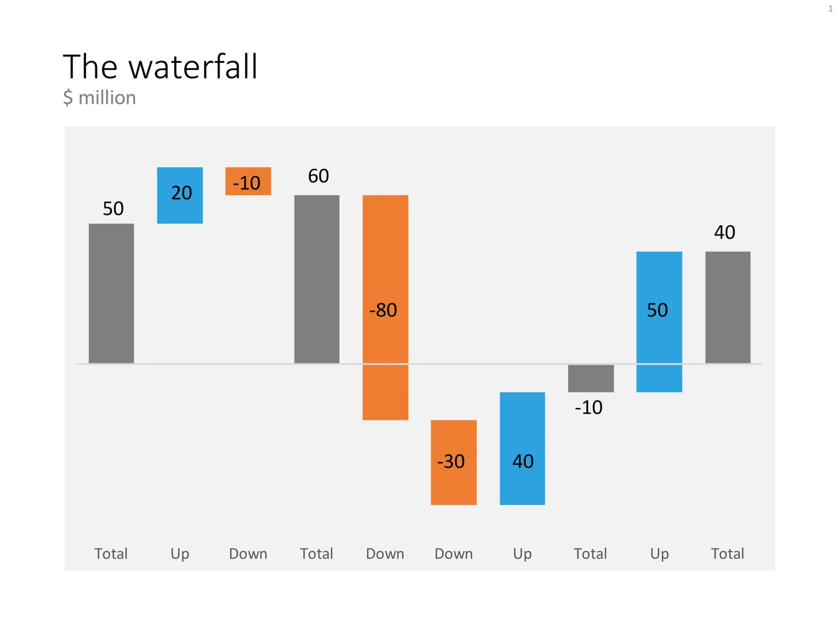Viewport: 840px width, 629px height.
Task: Click the data label "40" above last bar
Action: (724, 232)
